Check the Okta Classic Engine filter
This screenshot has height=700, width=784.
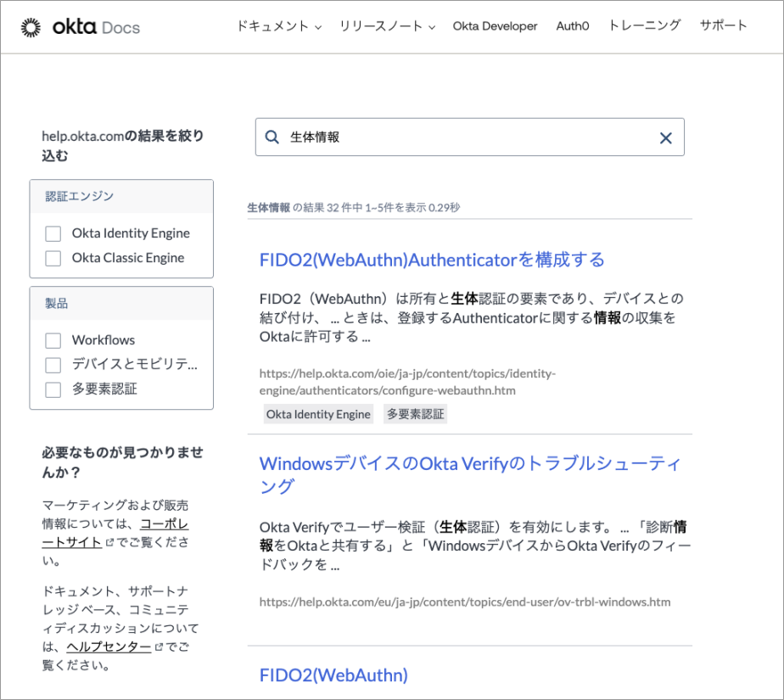click(x=53, y=258)
